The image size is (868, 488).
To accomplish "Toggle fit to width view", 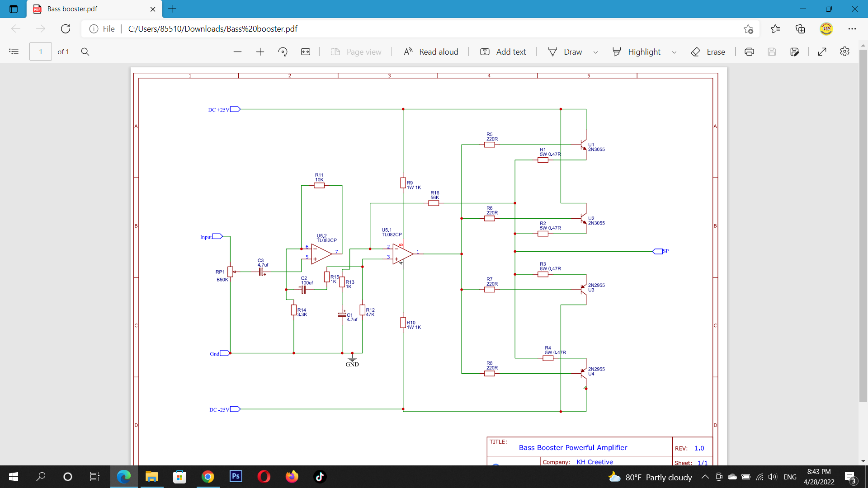I will tap(306, 52).
